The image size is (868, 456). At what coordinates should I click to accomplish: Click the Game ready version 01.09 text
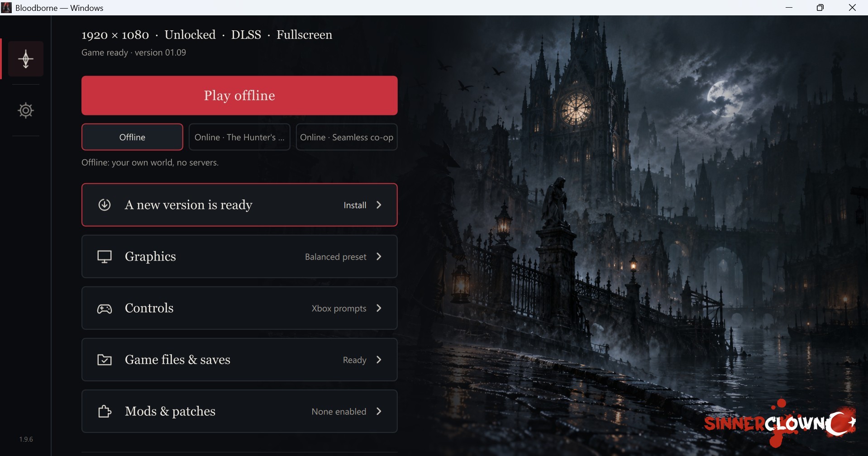point(134,53)
